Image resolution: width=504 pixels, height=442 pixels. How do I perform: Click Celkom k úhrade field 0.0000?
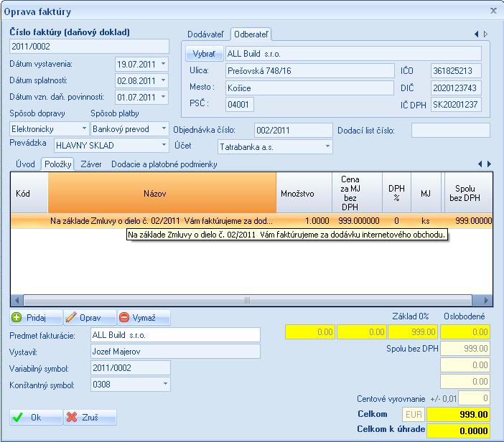(458, 431)
